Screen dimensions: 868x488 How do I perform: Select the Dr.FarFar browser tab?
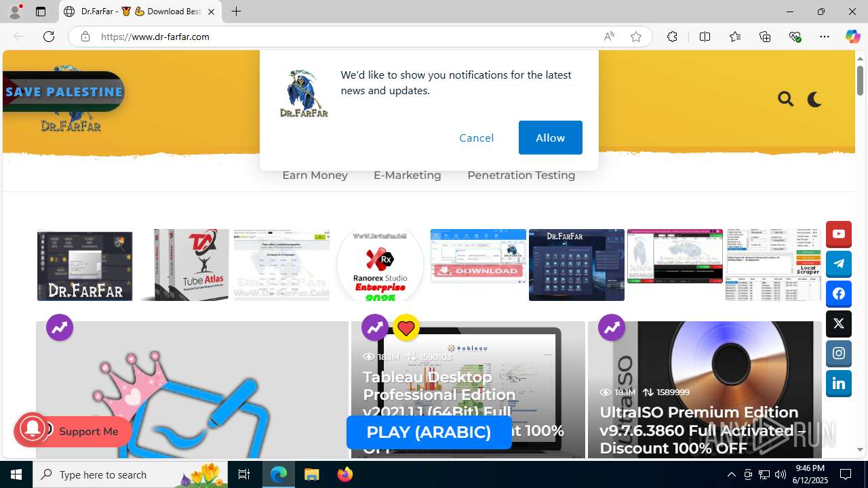tap(140, 12)
